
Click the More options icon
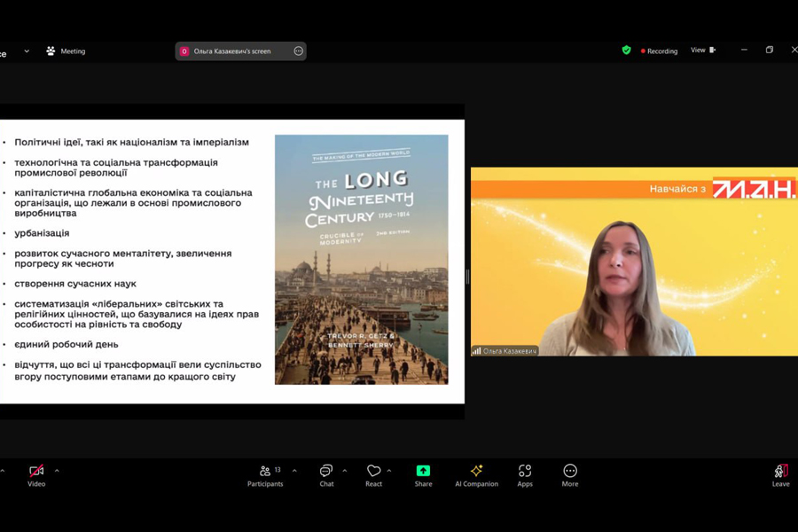[x=569, y=472]
